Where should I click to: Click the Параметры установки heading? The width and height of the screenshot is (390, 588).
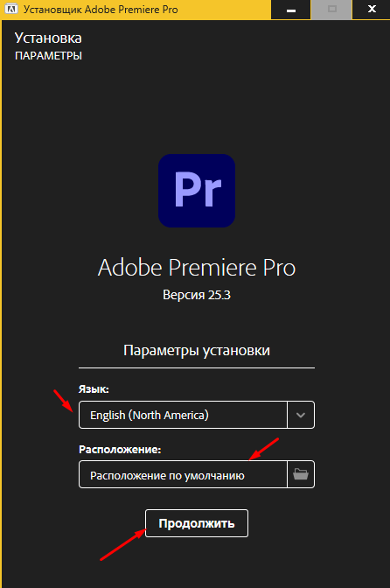(197, 350)
